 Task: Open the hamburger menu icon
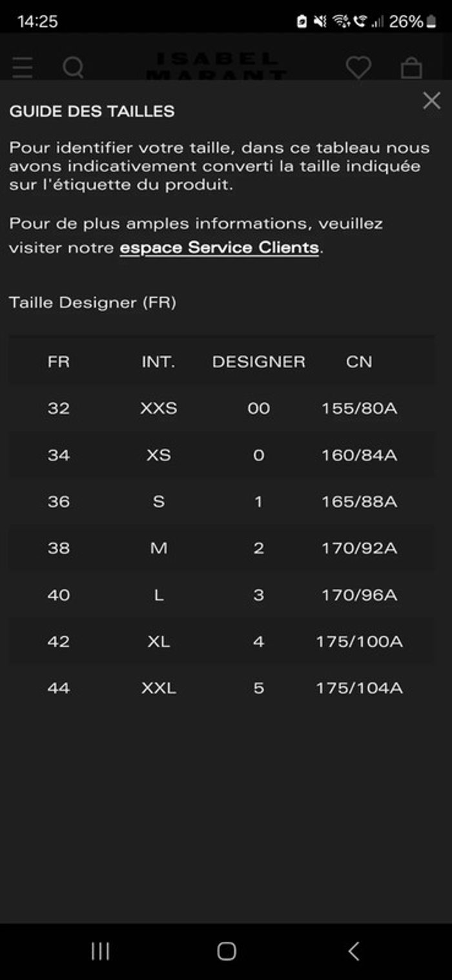coord(23,68)
